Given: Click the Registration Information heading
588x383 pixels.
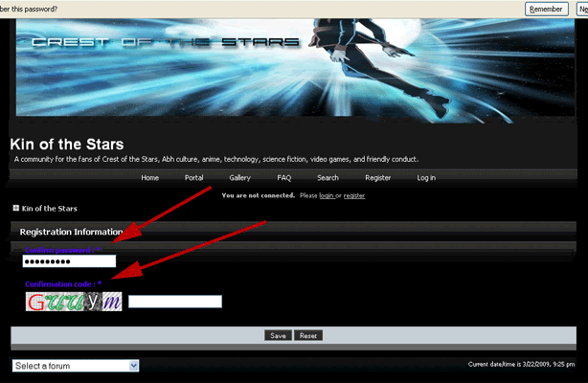Looking at the screenshot, I should [71, 232].
